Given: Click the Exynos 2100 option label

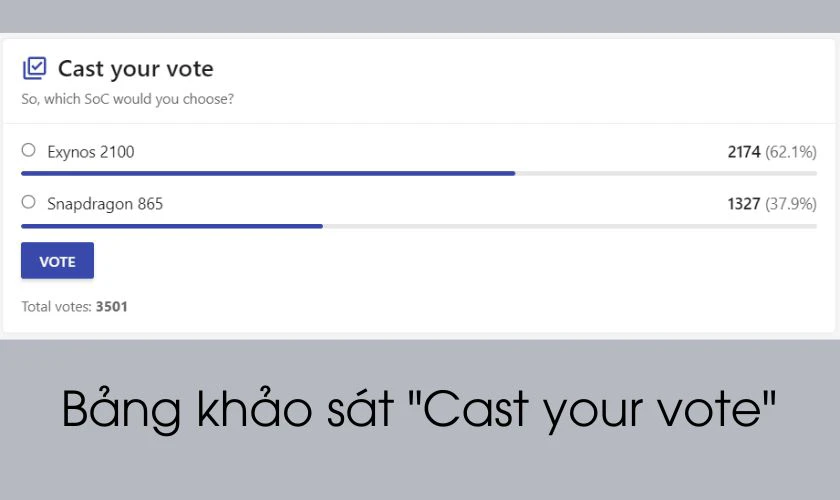Looking at the screenshot, I should tap(91, 152).
